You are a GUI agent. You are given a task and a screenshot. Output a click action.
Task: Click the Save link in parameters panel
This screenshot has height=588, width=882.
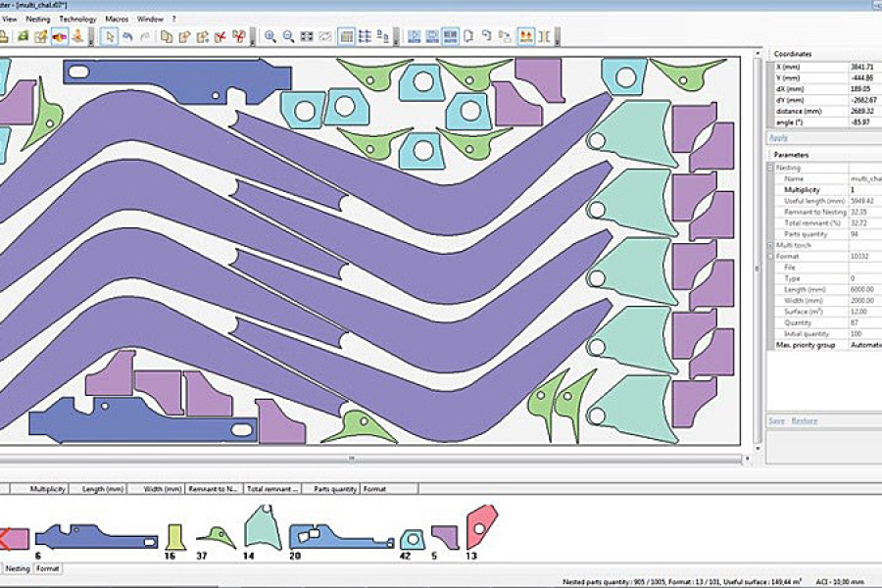pyautogui.click(x=777, y=420)
